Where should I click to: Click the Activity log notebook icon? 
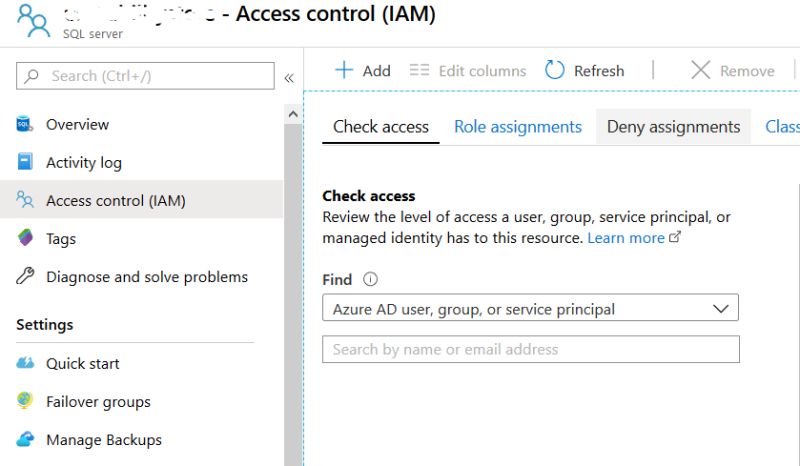[24, 162]
